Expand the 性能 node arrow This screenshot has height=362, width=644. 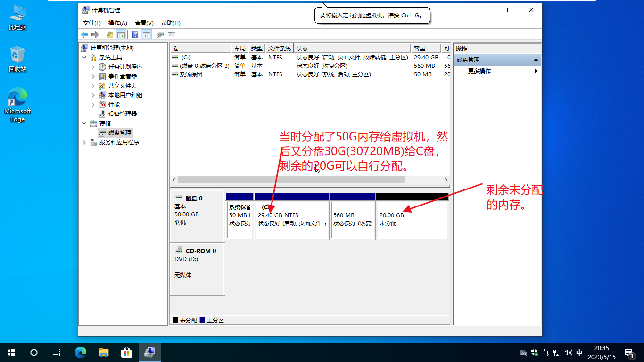click(x=93, y=105)
